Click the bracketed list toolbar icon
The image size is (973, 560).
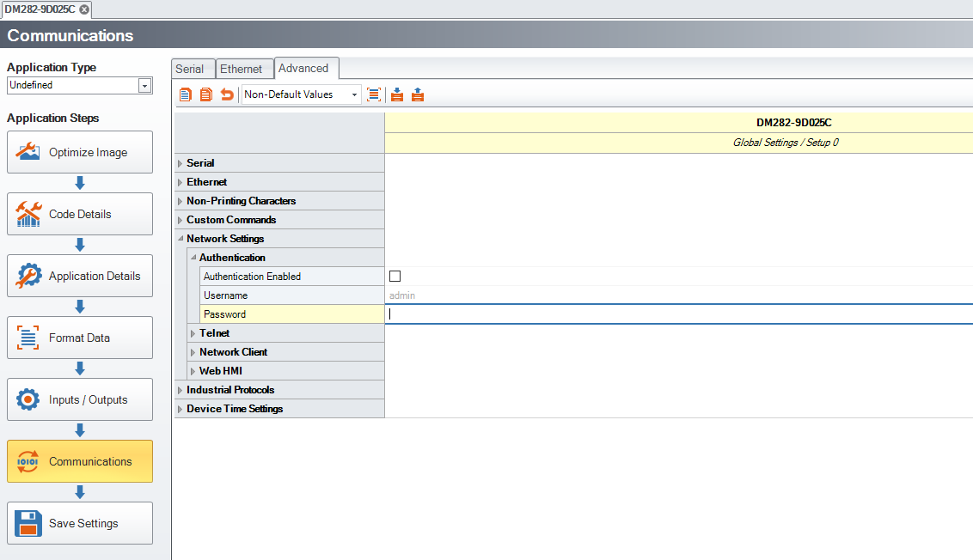pos(374,94)
